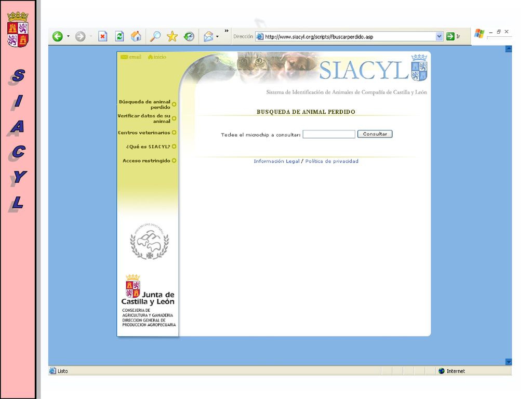Image resolution: width=532 pixels, height=399 pixels.
Task: Click the microchip number input field
Action: 329,135
